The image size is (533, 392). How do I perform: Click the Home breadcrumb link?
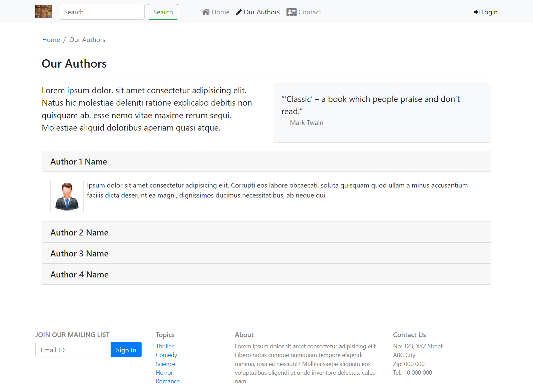point(51,40)
